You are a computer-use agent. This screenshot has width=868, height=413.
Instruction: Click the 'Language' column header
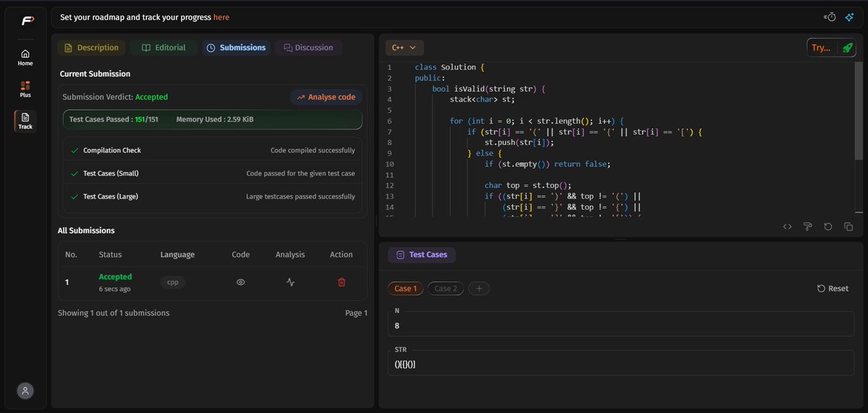[x=177, y=255]
